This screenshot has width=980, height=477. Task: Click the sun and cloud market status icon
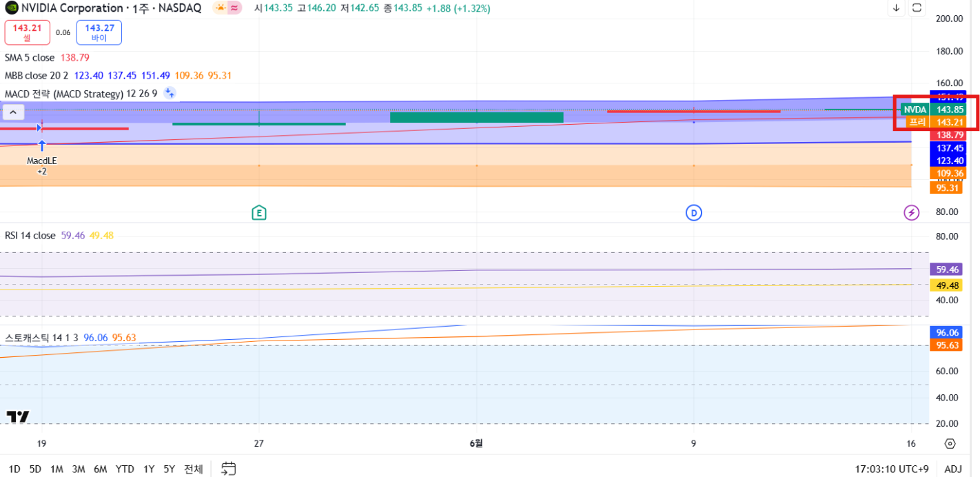(221, 8)
